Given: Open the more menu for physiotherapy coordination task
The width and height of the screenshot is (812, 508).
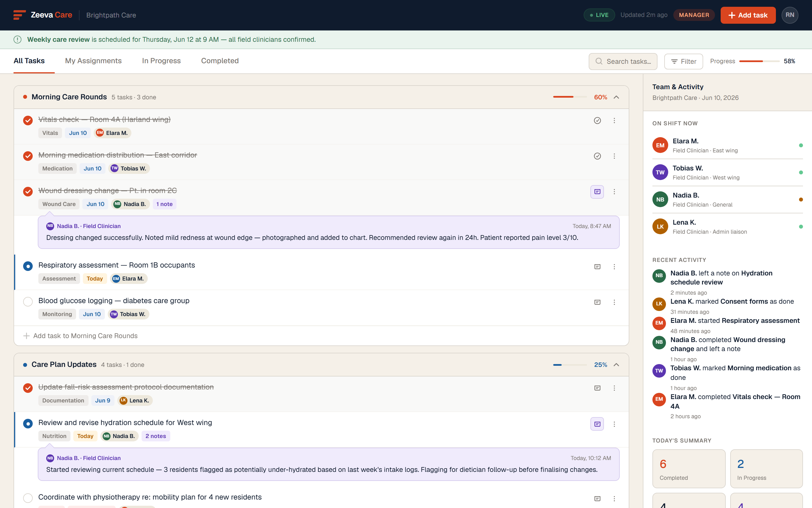Looking at the screenshot, I should click(614, 499).
